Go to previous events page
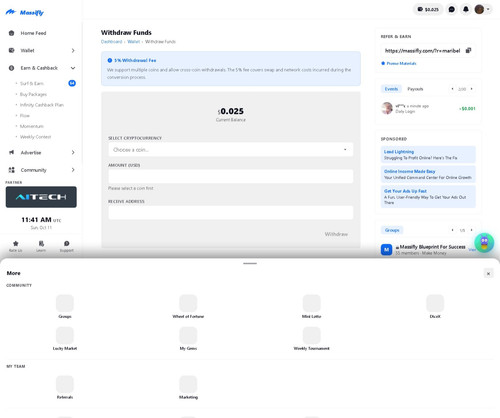The width and height of the screenshot is (500, 418). [x=452, y=89]
